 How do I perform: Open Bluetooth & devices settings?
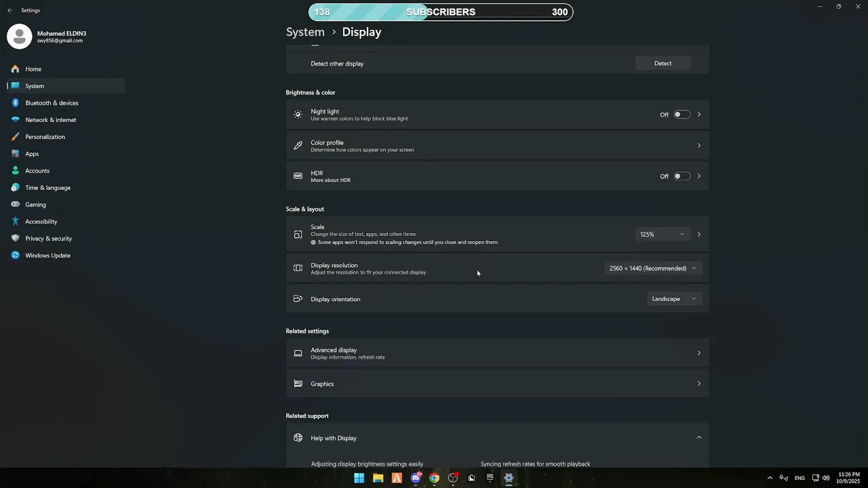tap(66, 103)
